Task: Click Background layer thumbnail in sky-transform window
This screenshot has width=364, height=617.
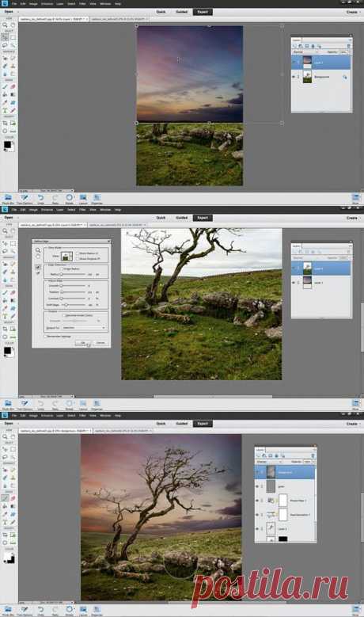Action: (307, 77)
